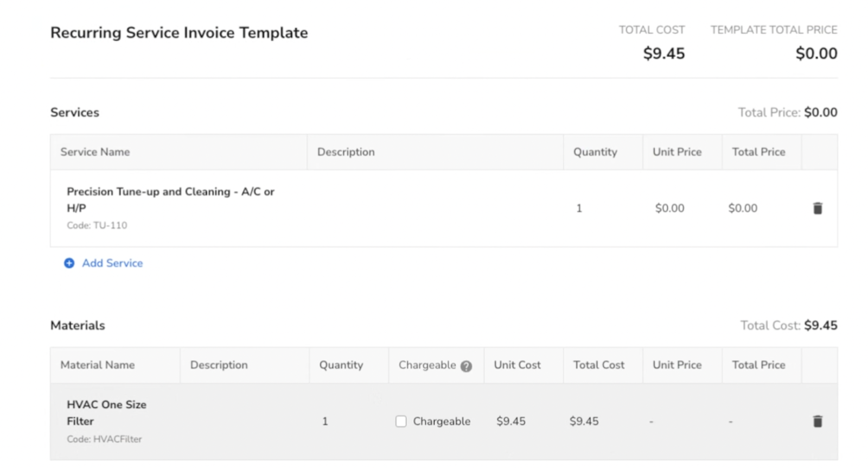The image size is (868, 468).
Task: Click the Materials Unit Price column header
Action: coord(677,365)
